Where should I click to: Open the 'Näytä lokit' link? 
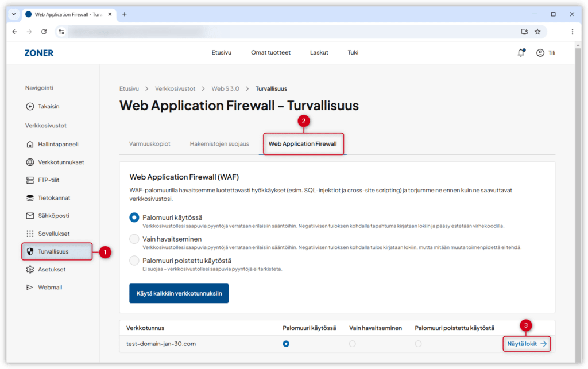click(x=526, y=344)
